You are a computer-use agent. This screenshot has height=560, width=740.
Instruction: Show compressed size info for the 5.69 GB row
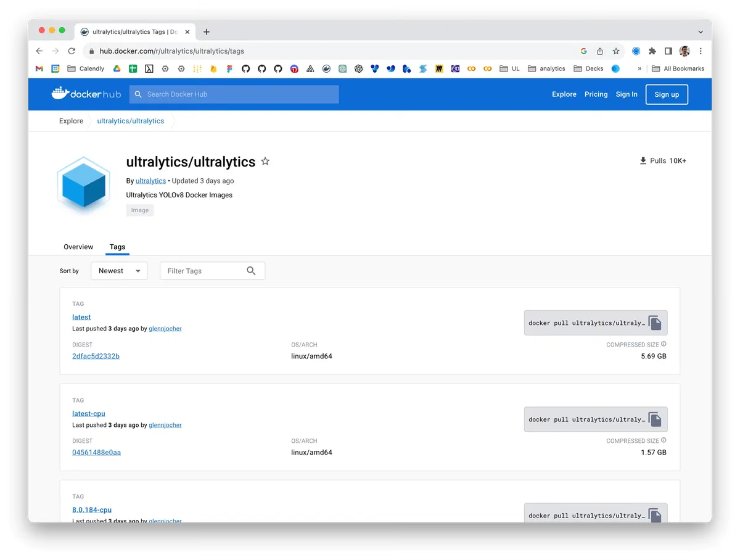[x=664, y=345]
